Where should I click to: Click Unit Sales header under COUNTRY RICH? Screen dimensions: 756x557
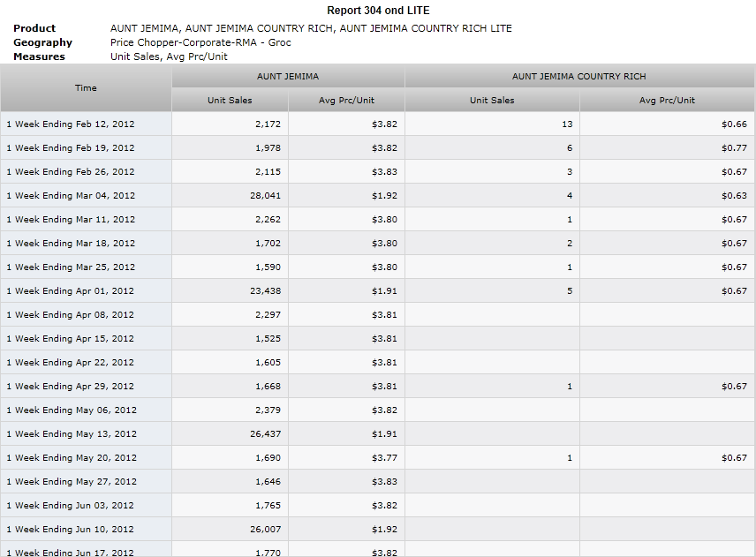[x=492, y=101]
